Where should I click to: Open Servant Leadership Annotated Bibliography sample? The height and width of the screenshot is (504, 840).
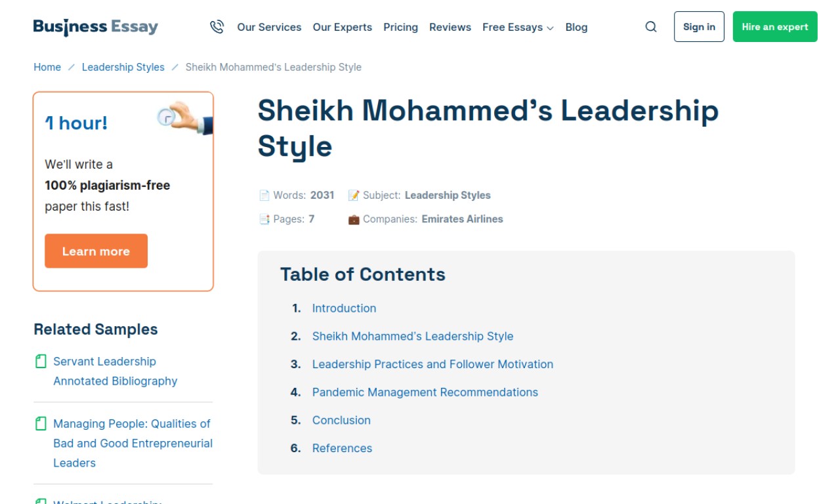115,371
